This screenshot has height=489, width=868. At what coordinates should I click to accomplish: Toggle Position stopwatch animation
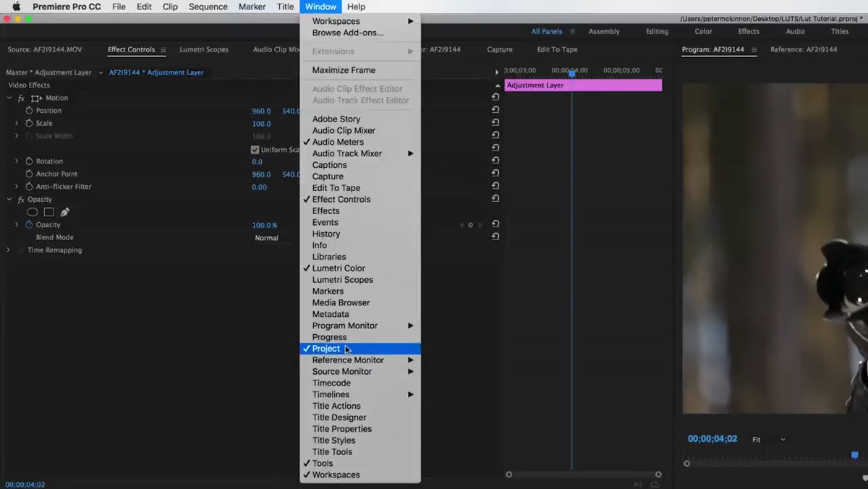tap(29, 111)
